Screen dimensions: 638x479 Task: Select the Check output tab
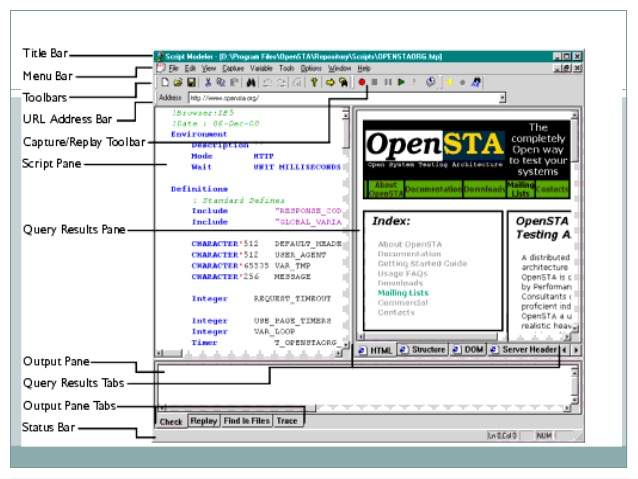point(171,422)
